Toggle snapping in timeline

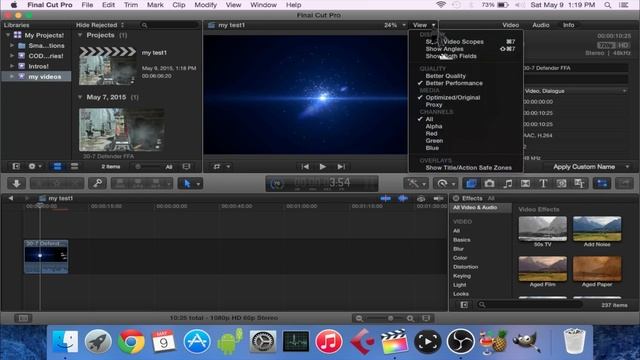pyautogui.click(x=438, y=198)
